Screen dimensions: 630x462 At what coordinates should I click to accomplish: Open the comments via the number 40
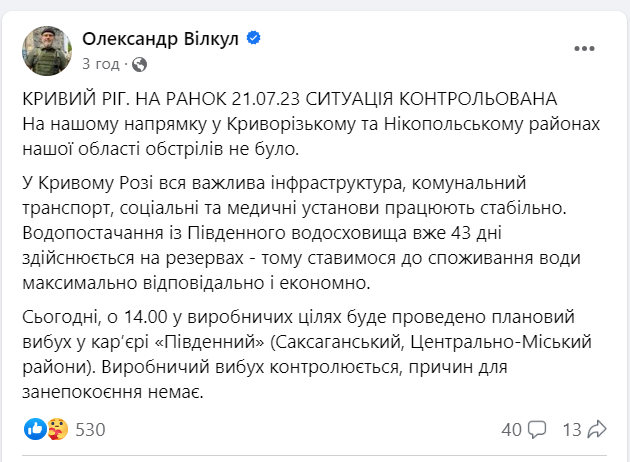tap(511, 430)
